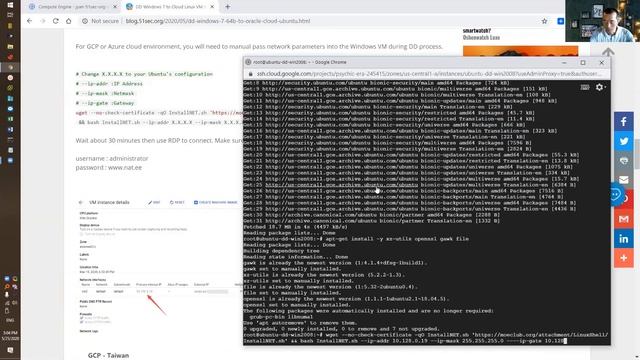Click the 'wget --no-check-certificate' code line on blog
The width and height of the screenshot is (640, 360).
click(159, 113)
